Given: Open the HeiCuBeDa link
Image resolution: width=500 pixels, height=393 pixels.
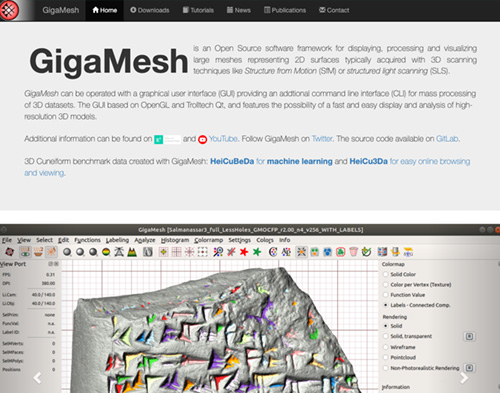Looking at the screenshot, I should pos(232,161).
